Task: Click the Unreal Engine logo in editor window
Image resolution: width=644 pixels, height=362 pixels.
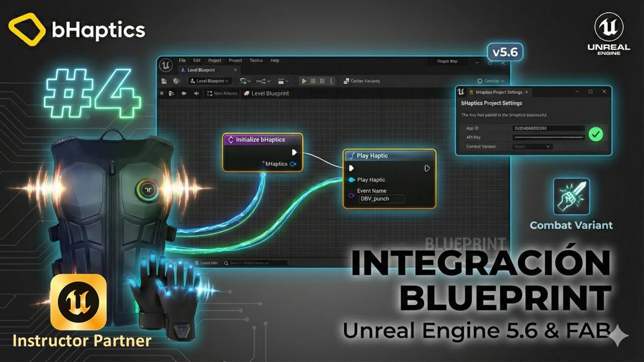Action: pyautogui.click(x=166, y=64)
